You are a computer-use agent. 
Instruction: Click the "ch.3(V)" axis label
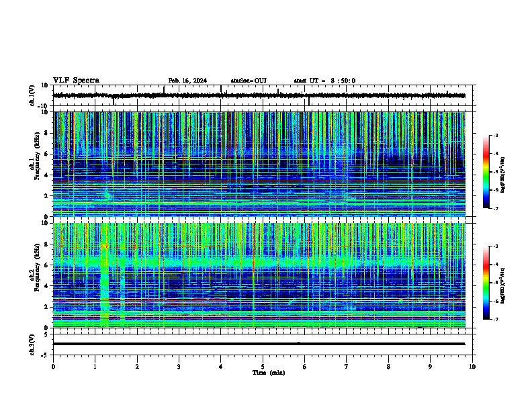(x=32, y=345)
